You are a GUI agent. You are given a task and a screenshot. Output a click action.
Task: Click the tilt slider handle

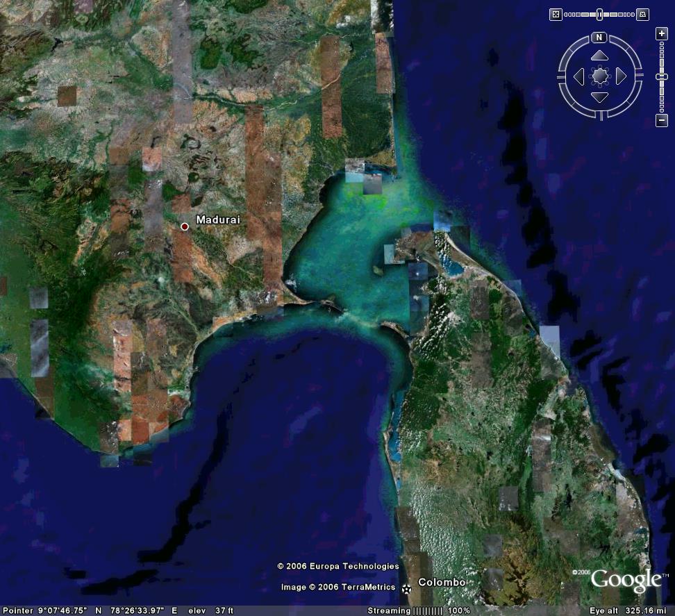coord(599,15)
